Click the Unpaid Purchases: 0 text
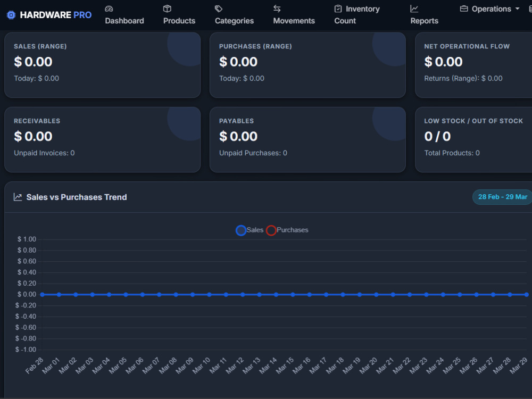532x399 pixels. coord(253,153)
